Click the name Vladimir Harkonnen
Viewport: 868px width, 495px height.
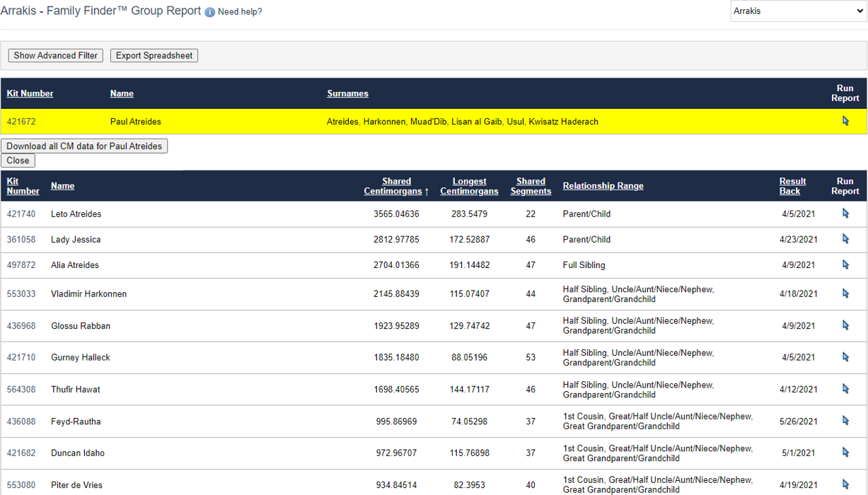pyautogui.click(x=89, y=294)
